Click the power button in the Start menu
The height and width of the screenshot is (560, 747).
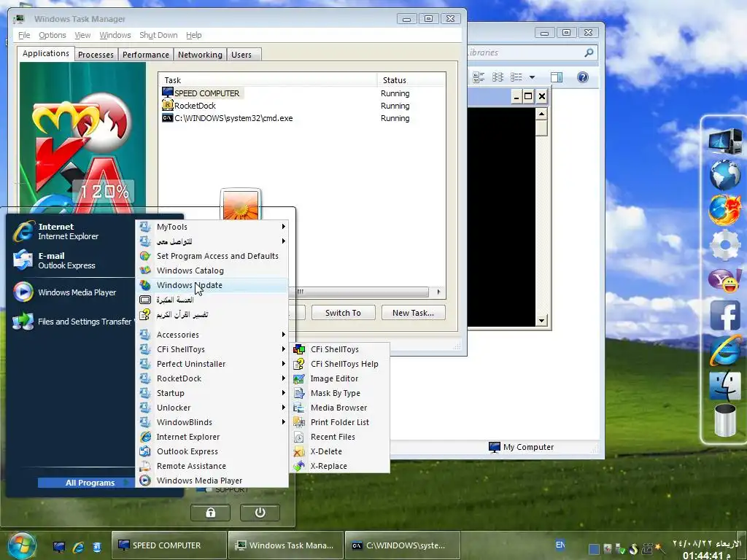pos(260,513)
